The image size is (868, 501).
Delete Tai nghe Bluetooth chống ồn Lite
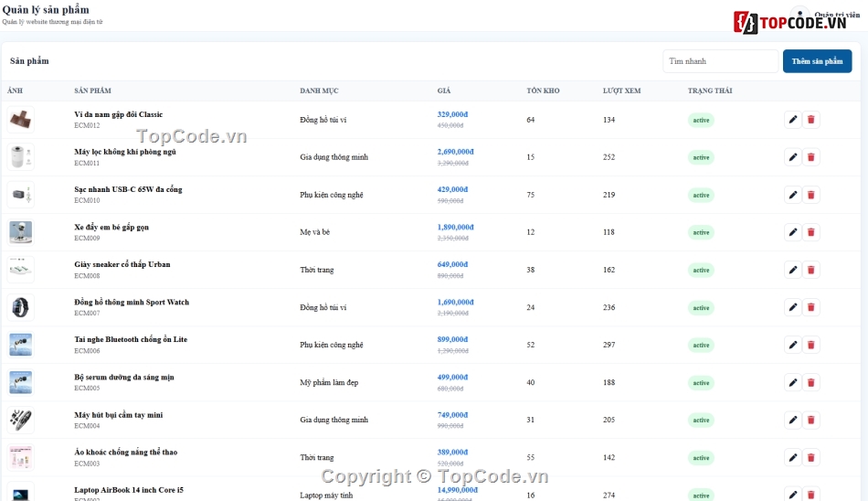811,345
